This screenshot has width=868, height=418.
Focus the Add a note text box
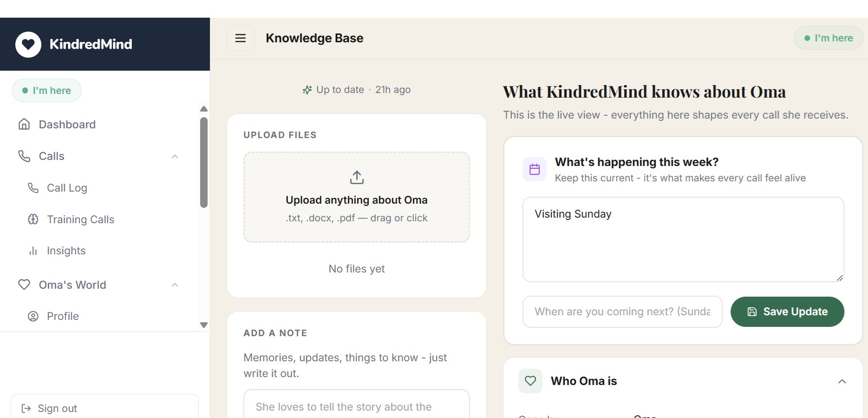357,404
